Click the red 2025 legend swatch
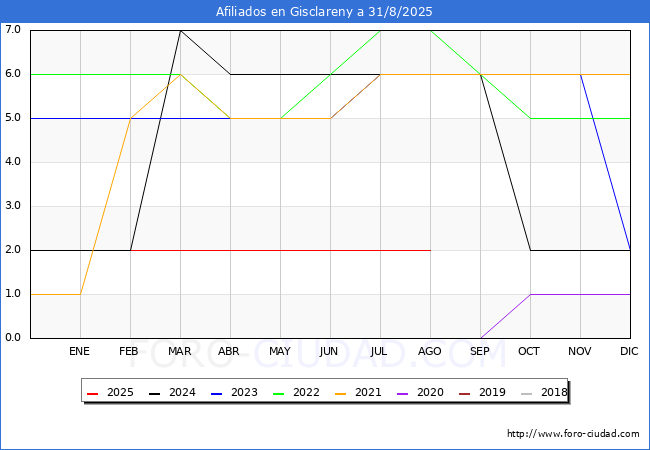 click(x=92, y=394)
